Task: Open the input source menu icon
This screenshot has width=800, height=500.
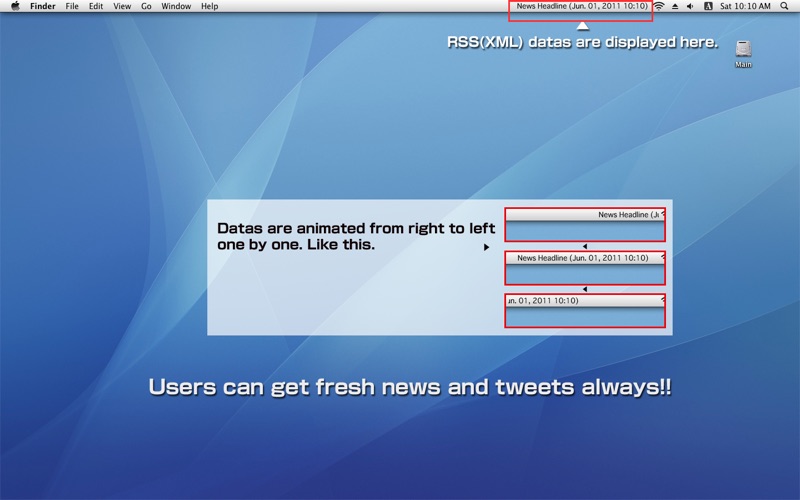Action: coord(708,6)
